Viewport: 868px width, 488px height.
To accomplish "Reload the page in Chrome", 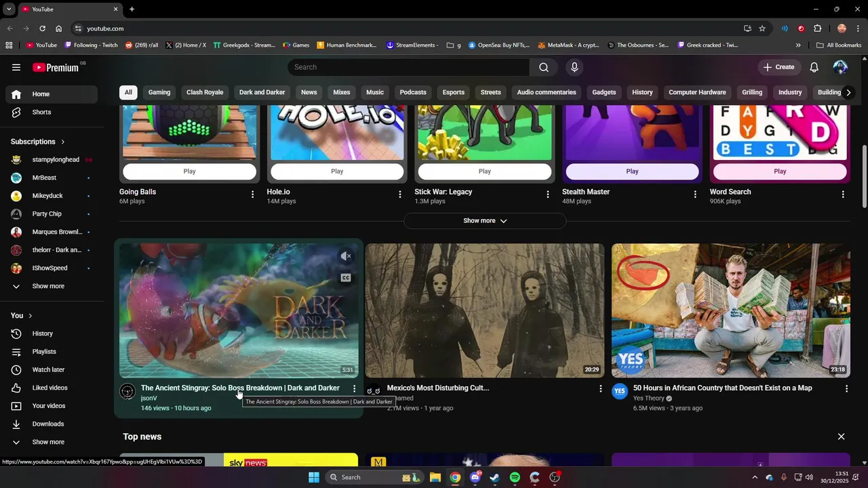I will pyautogui.click(x=42, y=28).
